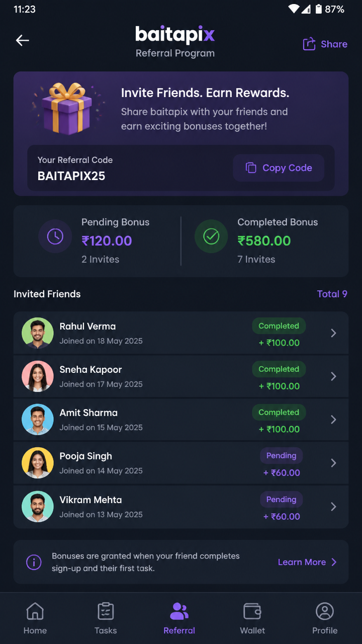Screen dimensions: 362x644
Task: Go back using the arrow icon
Action: (x=23, y=41)
